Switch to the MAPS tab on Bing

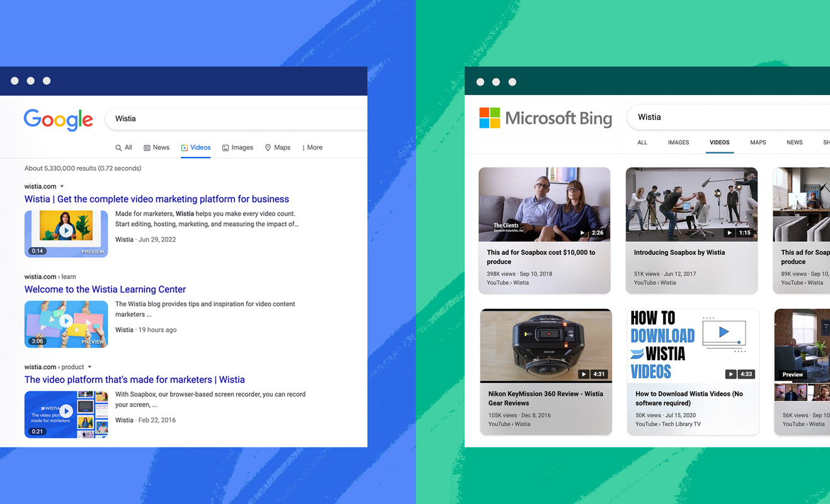[758, 142]
